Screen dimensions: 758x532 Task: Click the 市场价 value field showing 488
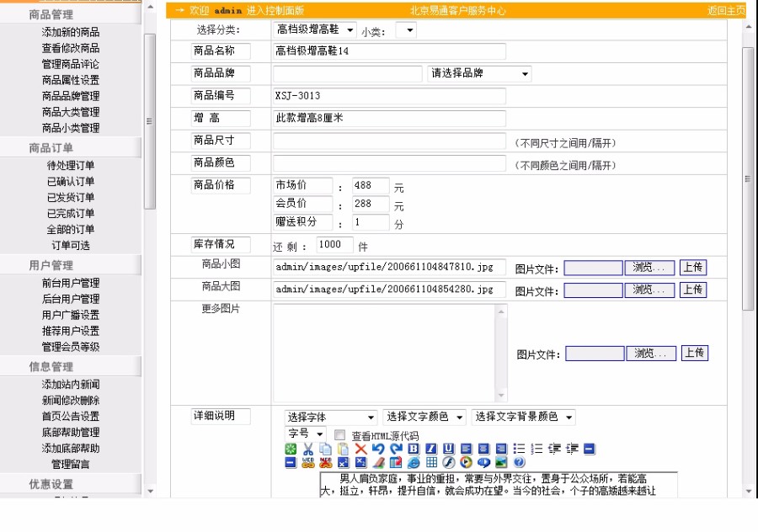(371, 185)
